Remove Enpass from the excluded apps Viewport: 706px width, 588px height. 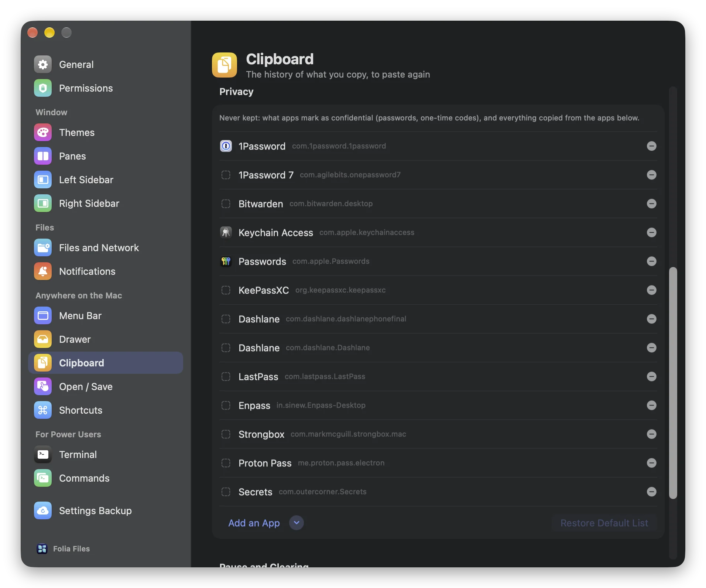652,406
